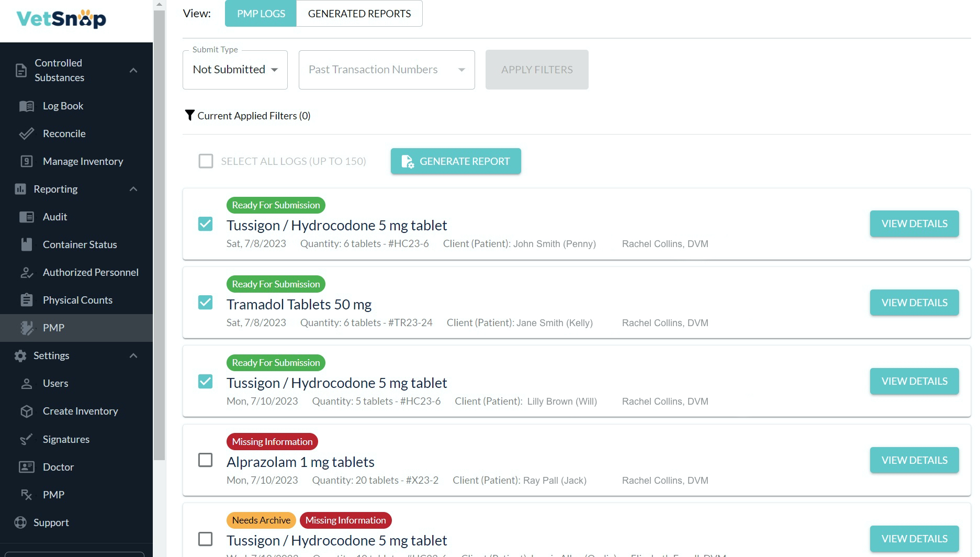The width and height of the screenshot is (980, 557).
Task: Click the Signatures pen icon
Action: tap(27, 439)
